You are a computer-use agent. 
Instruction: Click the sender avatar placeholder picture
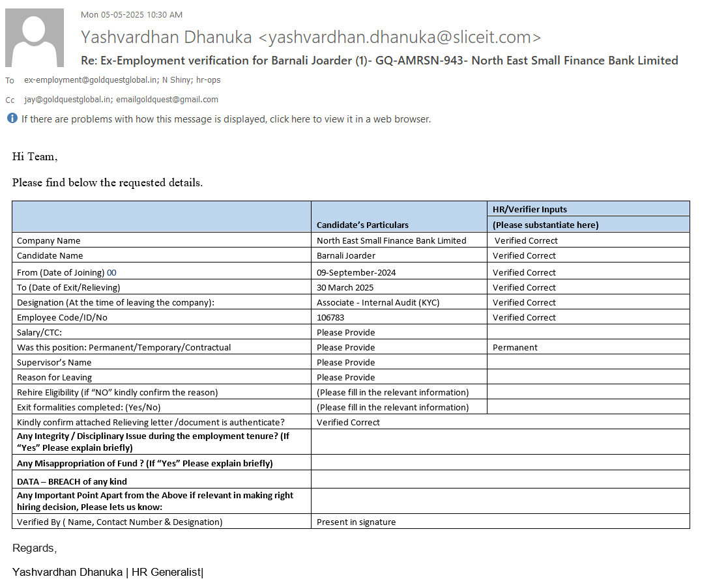pyautogui.click(x=35, y=38)
